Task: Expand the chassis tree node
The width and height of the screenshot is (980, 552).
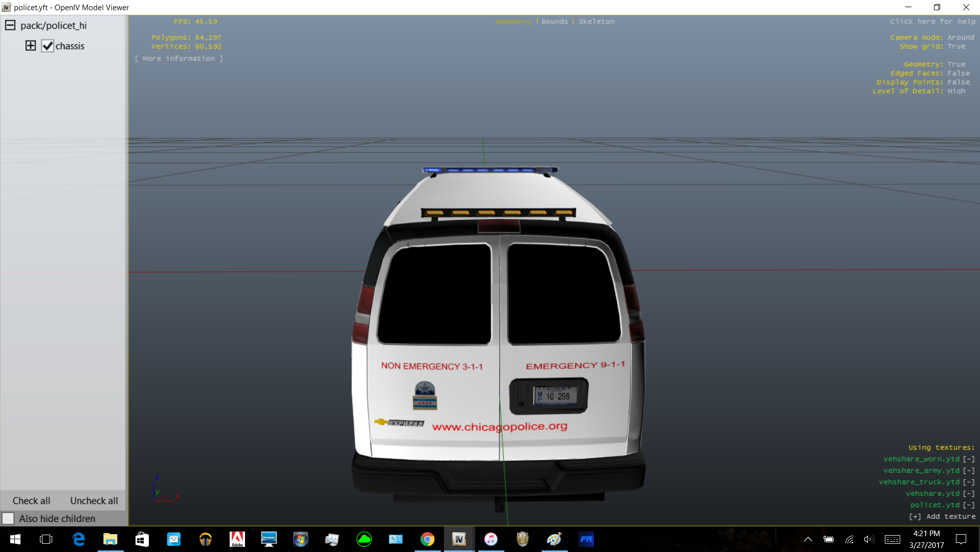Action: pyautogui.click(x=31, y=45)
